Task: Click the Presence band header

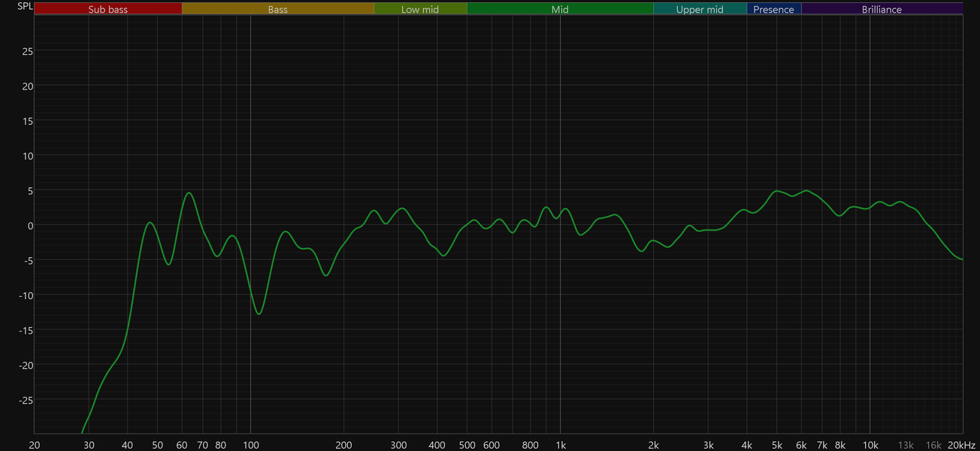Action: (x=774, y=9)
